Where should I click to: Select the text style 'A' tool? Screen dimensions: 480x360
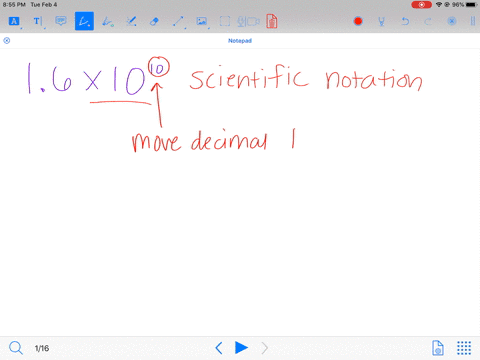point(14,21)
